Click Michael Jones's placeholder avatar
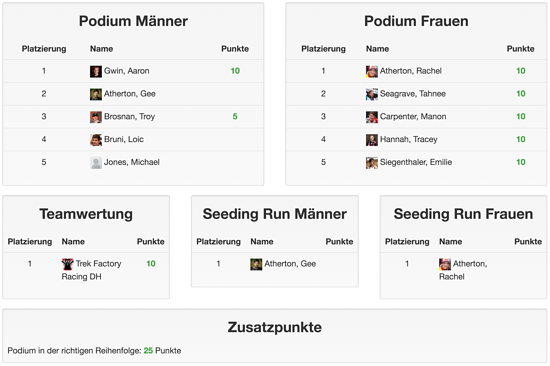 (96, 162)
